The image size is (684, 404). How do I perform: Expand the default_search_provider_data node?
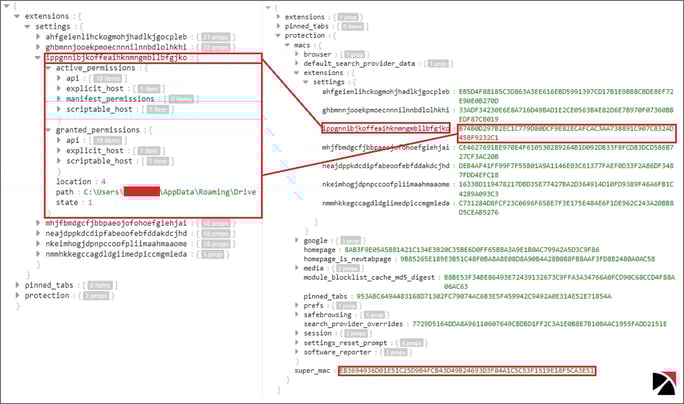tap(299, 63)
